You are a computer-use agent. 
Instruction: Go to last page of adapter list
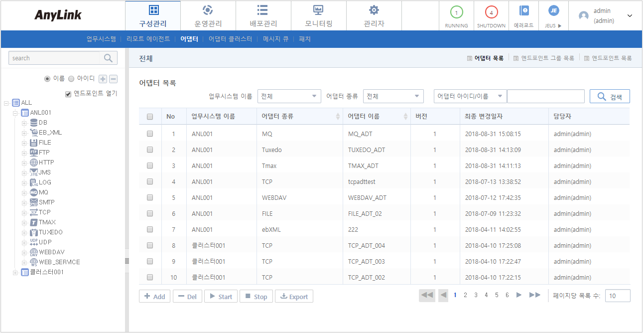[x=535, y=295]
